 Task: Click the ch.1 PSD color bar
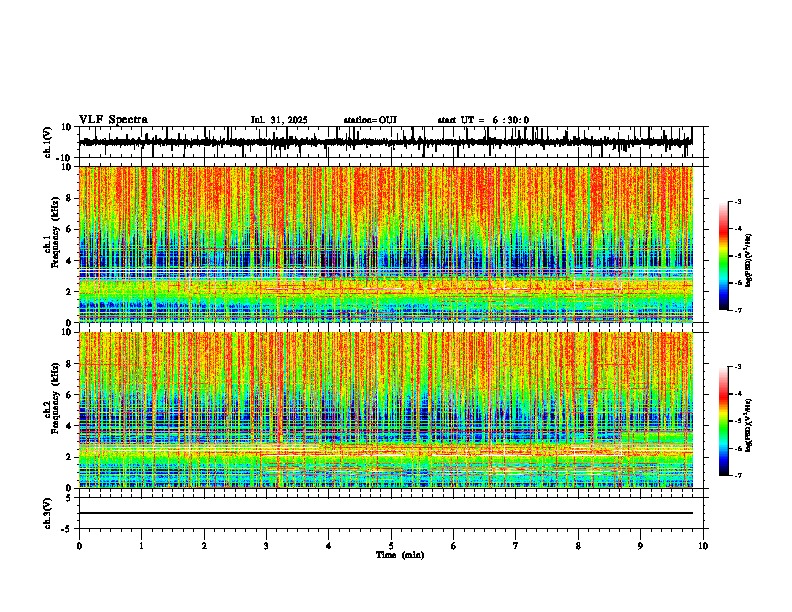pyautogui.click(x=723, y=256)
